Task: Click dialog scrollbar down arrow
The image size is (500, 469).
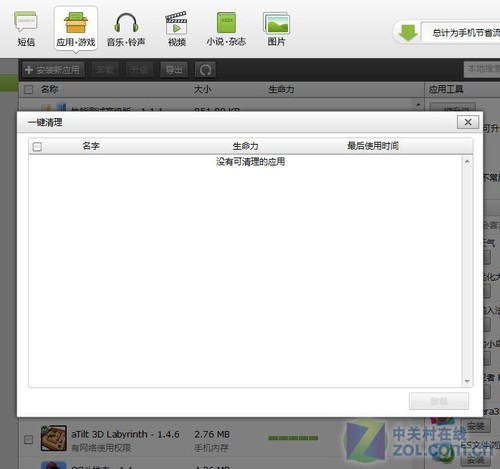Action: coord(467,381)
